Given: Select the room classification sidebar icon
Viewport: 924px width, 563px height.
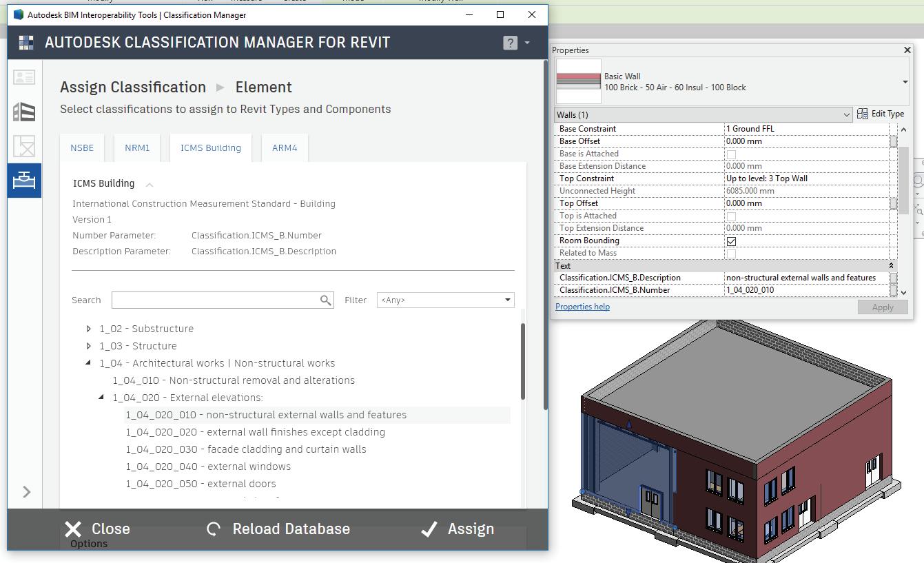Looking at the screenshot, I should tap(24, 146).
